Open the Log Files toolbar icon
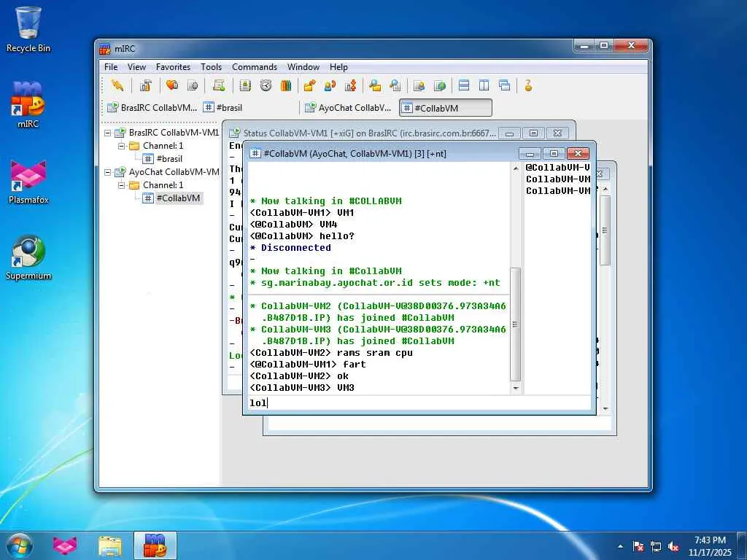 coord(395,86)
